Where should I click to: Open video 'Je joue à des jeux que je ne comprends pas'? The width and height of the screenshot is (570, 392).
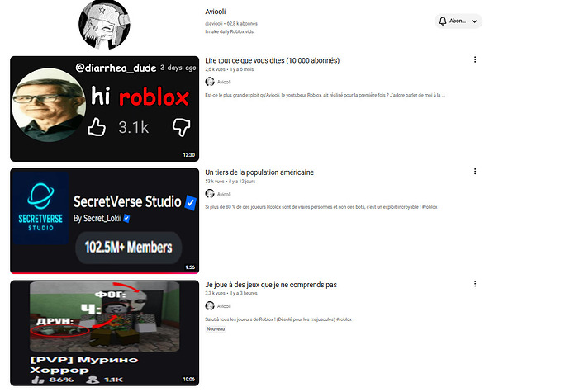pyautogui.click(x=271, y=285)
